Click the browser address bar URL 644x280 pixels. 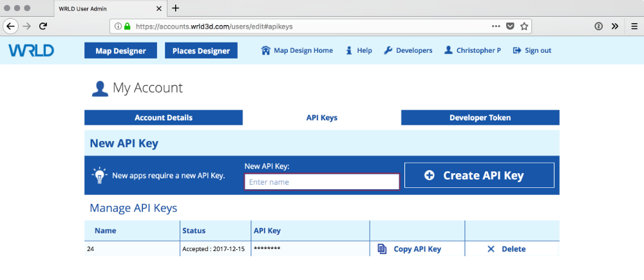[214, 26]
